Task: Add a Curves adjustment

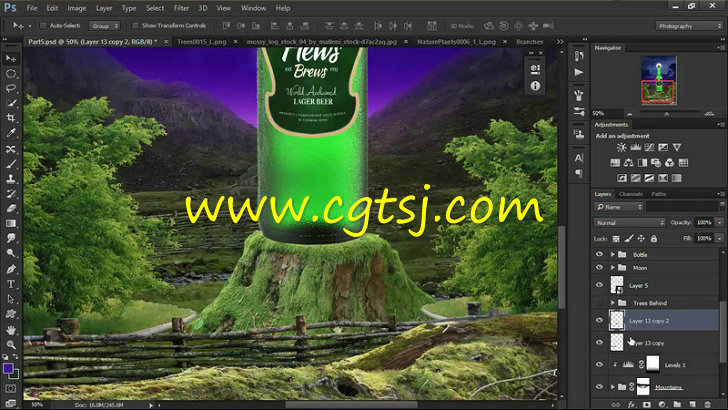Action: 649,147
